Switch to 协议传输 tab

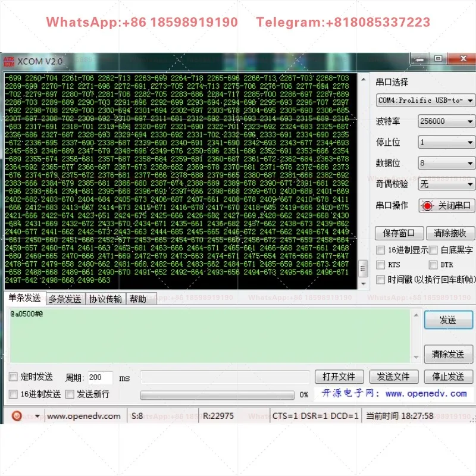(x=105, y=299)
